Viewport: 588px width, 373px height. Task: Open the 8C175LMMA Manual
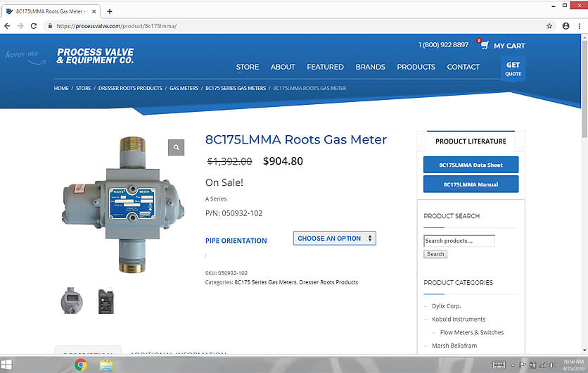pos(471,184)
